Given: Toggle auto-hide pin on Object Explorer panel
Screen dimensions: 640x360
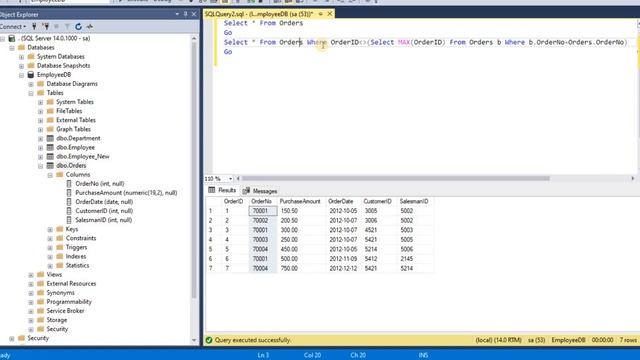Looking at the screenshot, I should (185, 14).
